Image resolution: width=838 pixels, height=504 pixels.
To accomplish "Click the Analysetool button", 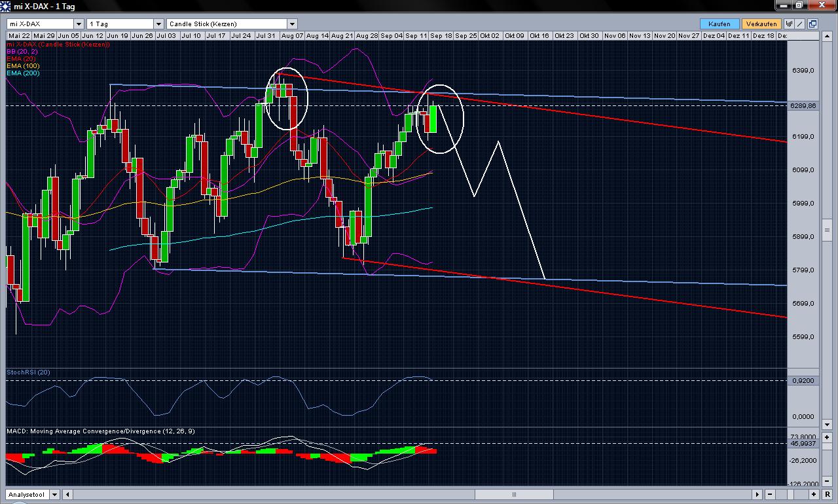I will click(28, 495).
